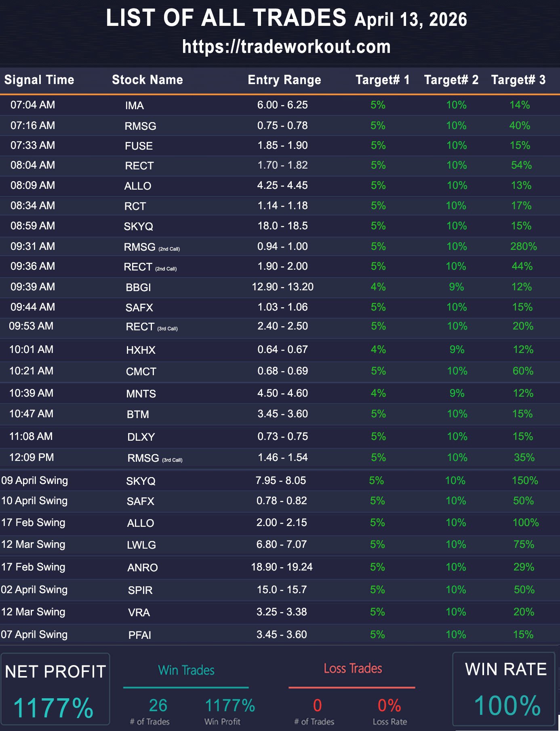Click the Entry Range column header
Screen dimensions: 560x731
284,80
